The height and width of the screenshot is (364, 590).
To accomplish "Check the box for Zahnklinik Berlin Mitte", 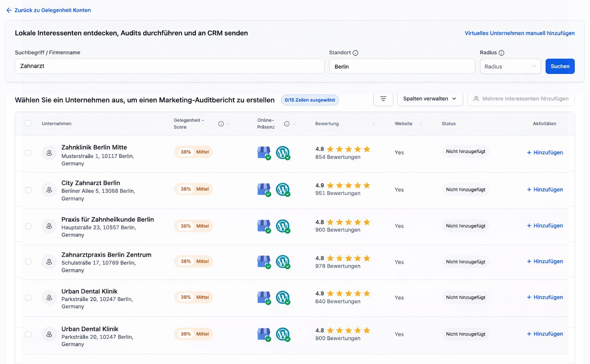I will tap(28, 153).
